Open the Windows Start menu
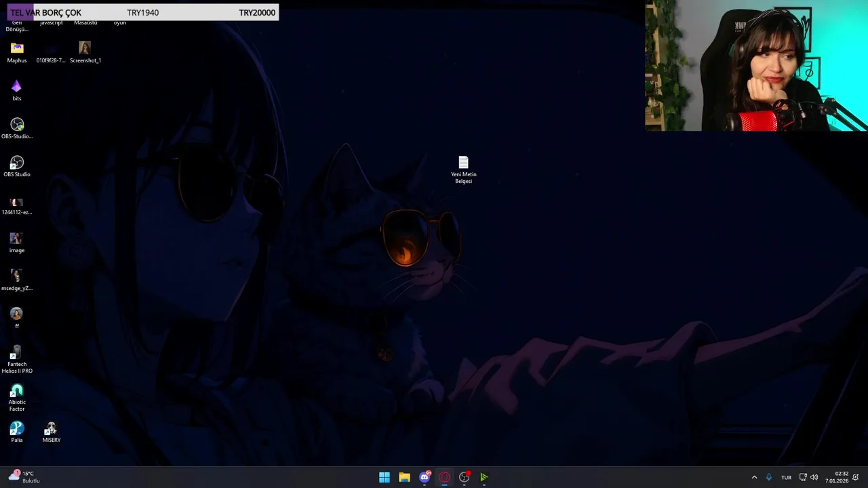Image resolution: width=868 pixels, height=488 pixels. point(384,477)
